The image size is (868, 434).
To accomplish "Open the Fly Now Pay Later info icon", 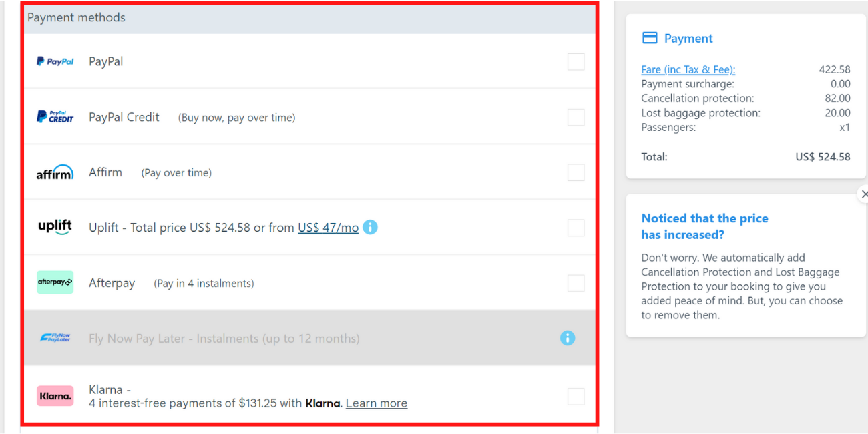I will 567,338.
